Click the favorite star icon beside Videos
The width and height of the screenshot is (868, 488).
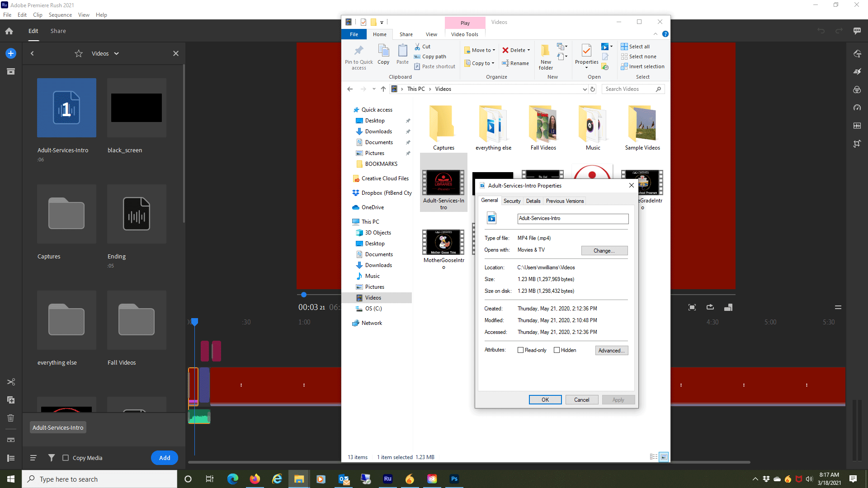(x=79, y=54)
